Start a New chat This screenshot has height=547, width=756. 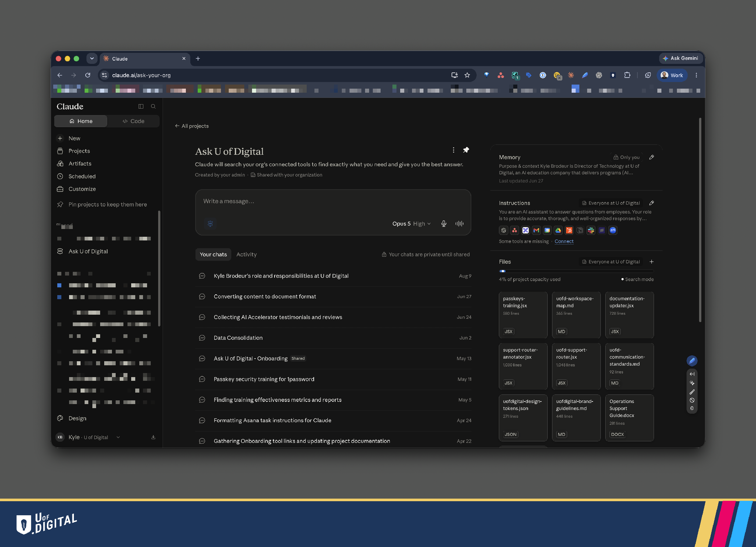pos(74,138)
